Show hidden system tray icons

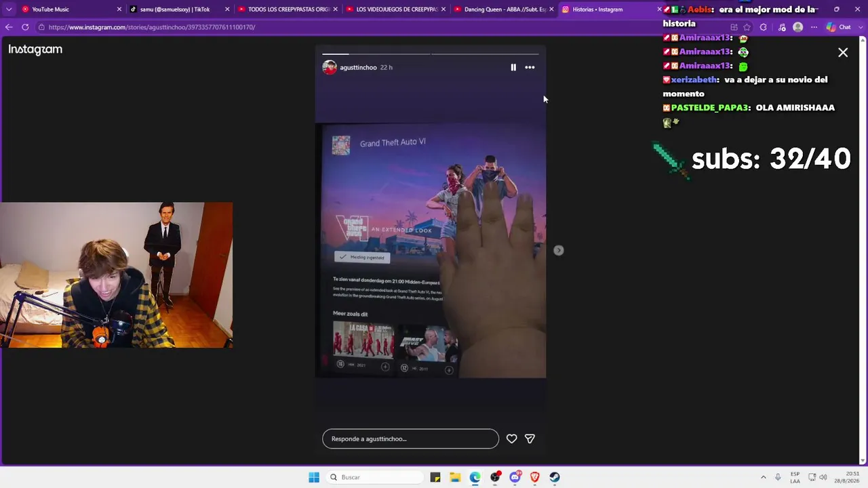763,477
